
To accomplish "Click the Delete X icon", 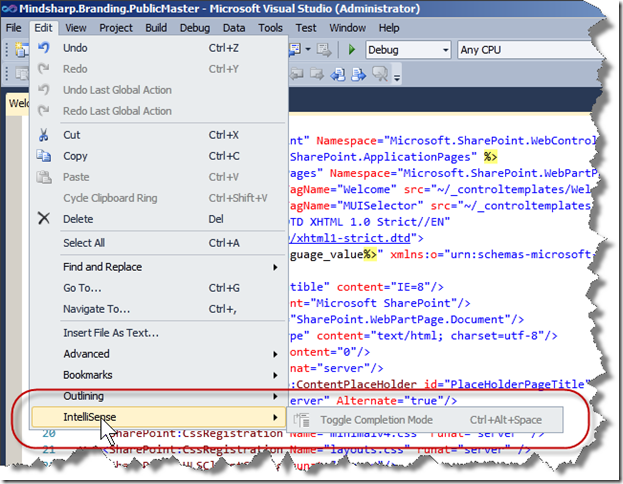I will point(43,219).
